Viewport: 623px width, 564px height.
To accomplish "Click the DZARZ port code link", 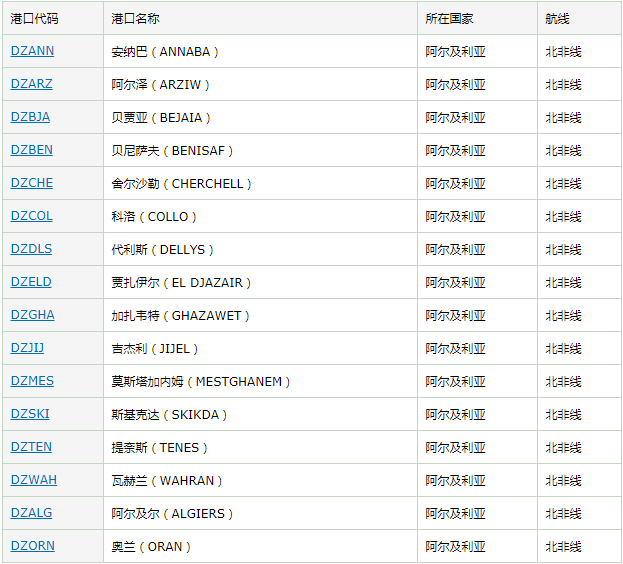I will 31,84.
